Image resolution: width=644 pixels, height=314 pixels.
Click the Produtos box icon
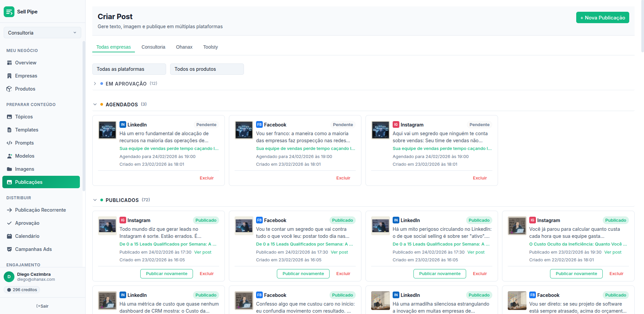9,89
